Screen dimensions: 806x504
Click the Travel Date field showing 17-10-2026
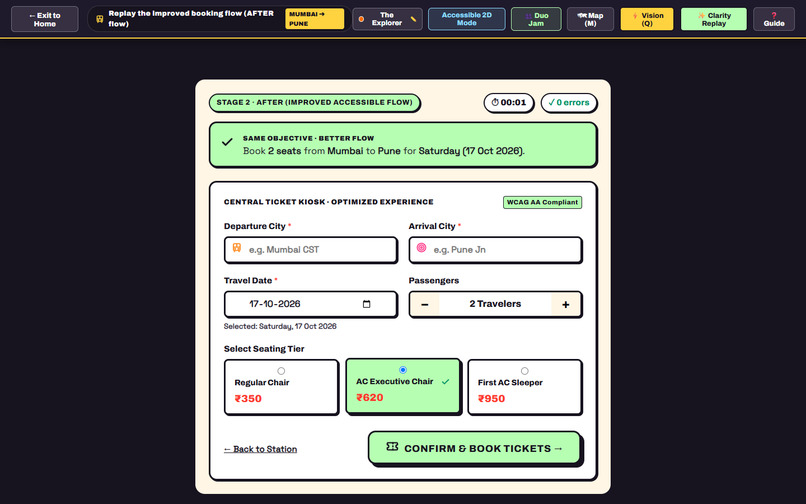click(310, 304)
